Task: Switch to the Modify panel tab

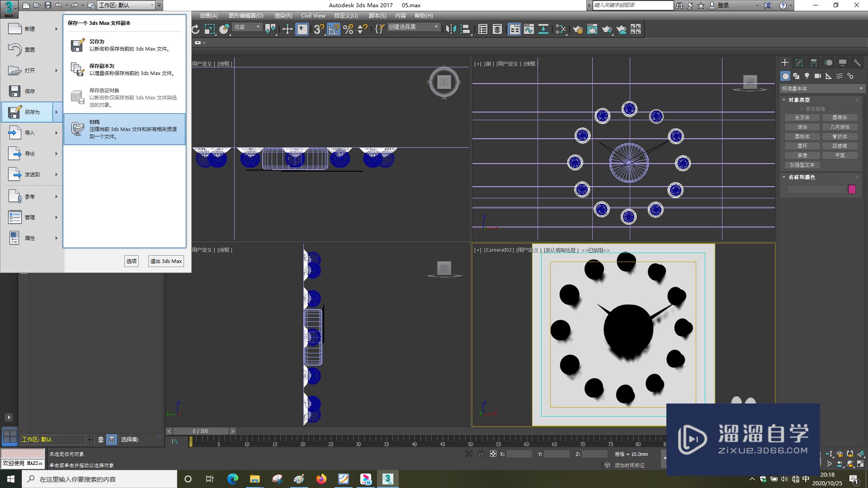Action: 799,63
